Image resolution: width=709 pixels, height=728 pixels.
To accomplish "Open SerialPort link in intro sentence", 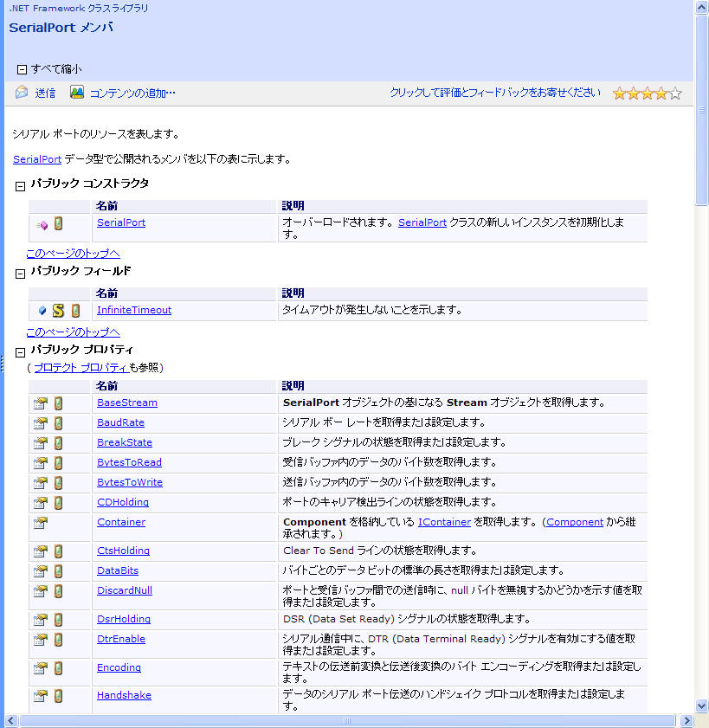I will (x=37, y=159).
